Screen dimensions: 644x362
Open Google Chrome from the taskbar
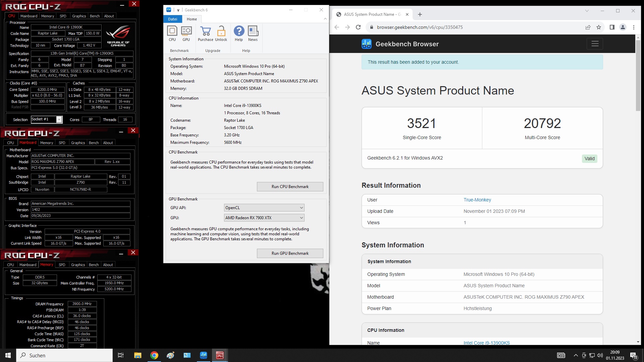tap(154, 355)
